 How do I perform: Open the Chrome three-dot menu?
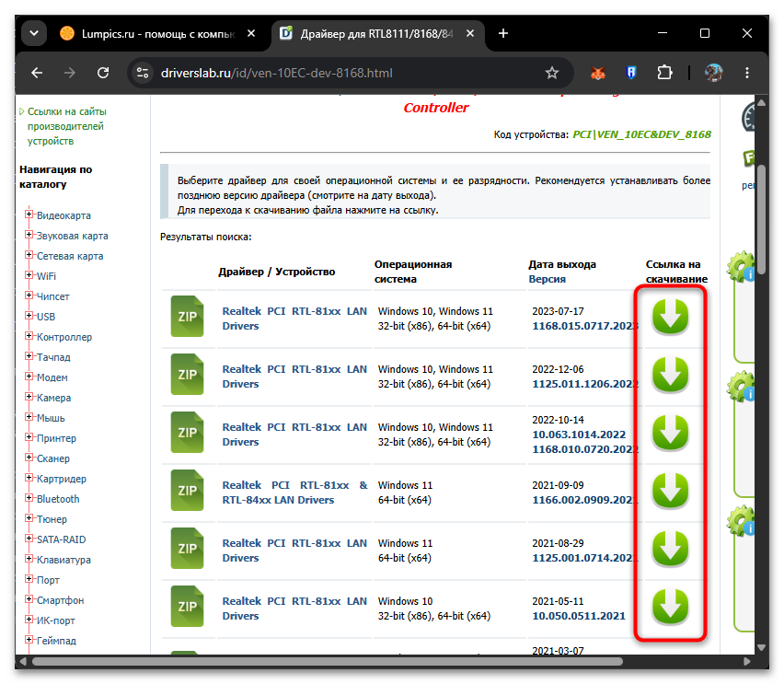(x=747, y=73)
